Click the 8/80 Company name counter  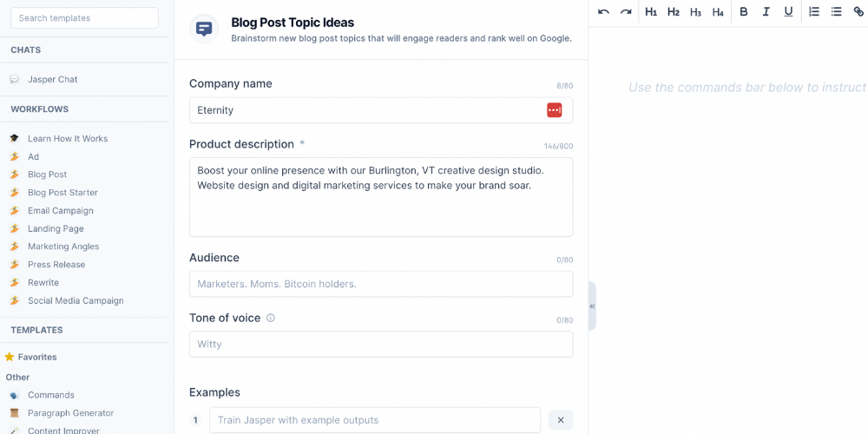click(565, 86)
